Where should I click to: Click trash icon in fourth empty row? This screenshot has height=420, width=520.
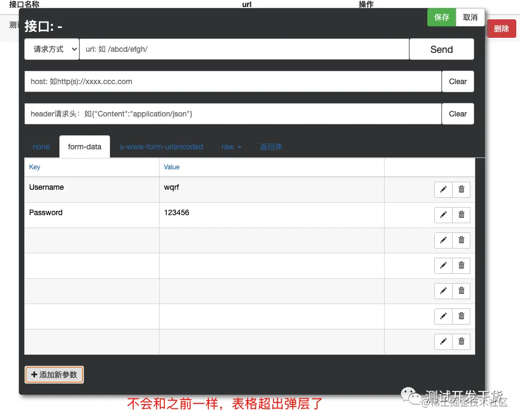[x=461, y=316]
